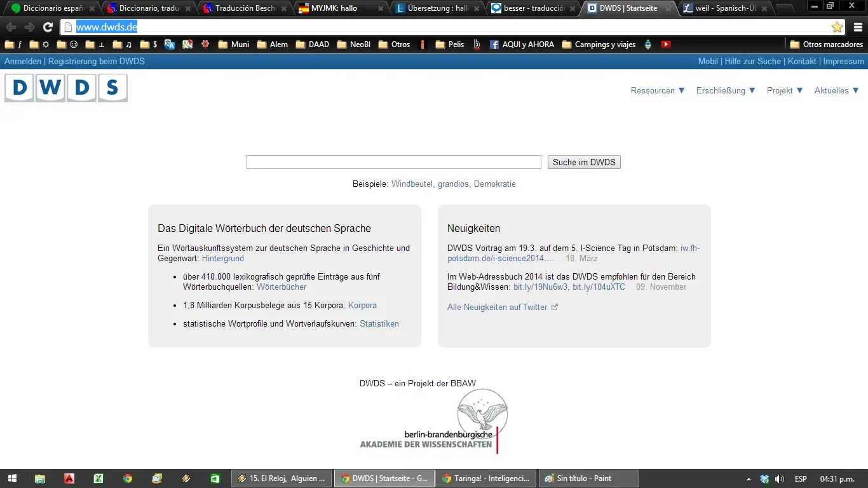Open the Windows Start button
Screen dimensions: 868x488
[x=12, y=478]
